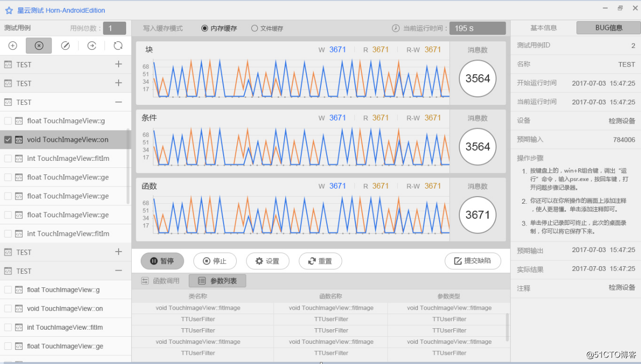641x364 pixels.
Task: Check the last visible float TouchImageView::ge checkbox
Action: pos(8,346)
